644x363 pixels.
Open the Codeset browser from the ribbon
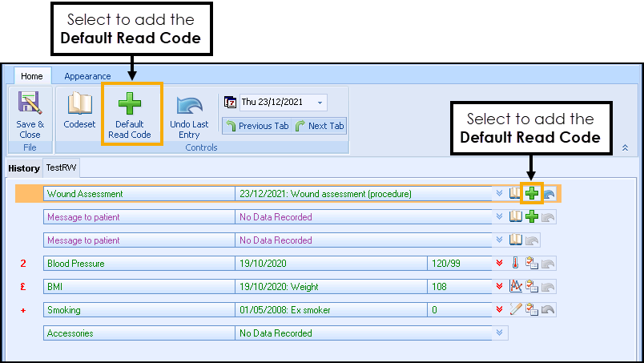click(x=79, y=114)
